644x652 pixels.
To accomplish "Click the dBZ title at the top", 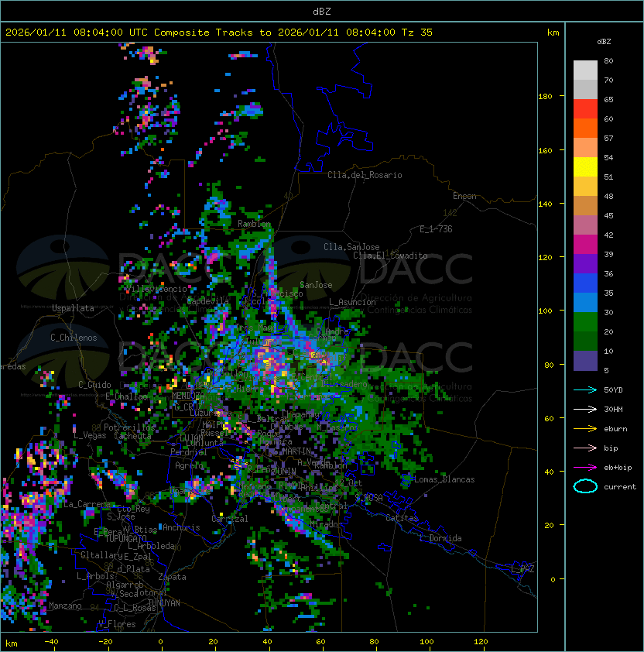I will click(x=322, y=12).
